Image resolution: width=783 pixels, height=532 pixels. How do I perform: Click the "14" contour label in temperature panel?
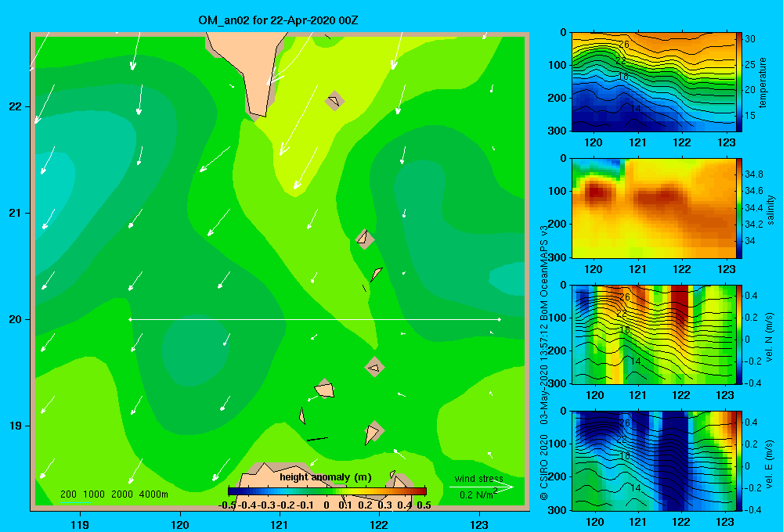coord(635,108)
